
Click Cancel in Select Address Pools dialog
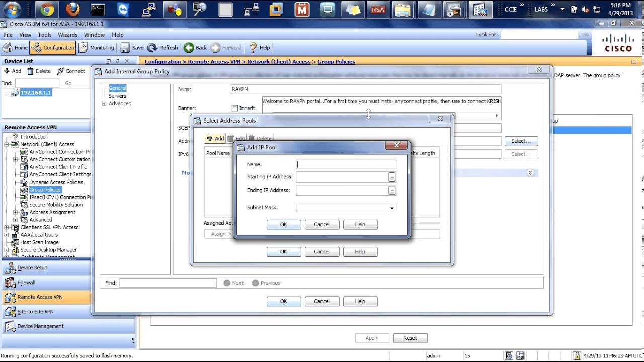click(322, 252)
